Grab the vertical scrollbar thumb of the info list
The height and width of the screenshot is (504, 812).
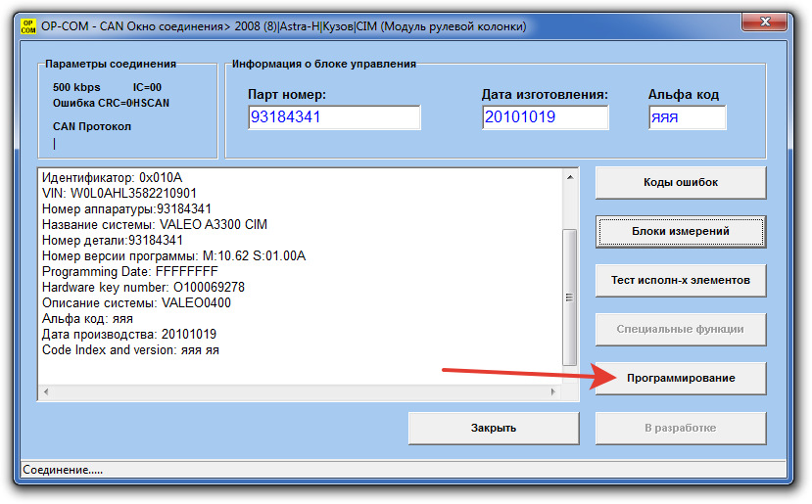click(x=570, y=298)
